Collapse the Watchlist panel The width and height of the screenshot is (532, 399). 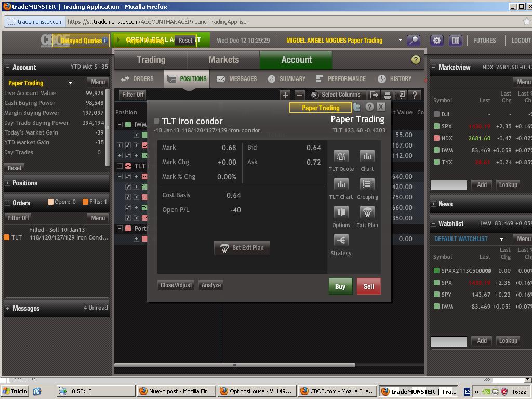coord(433,223)
